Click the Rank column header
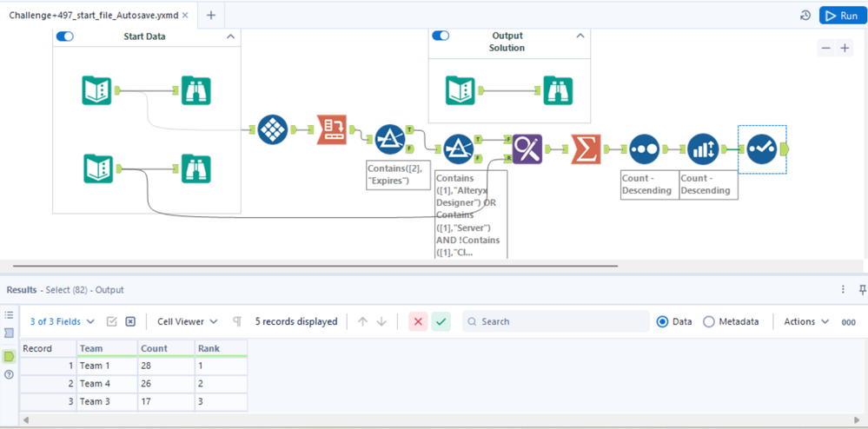Viewport: 868px width, 429px height. point(221,349)
